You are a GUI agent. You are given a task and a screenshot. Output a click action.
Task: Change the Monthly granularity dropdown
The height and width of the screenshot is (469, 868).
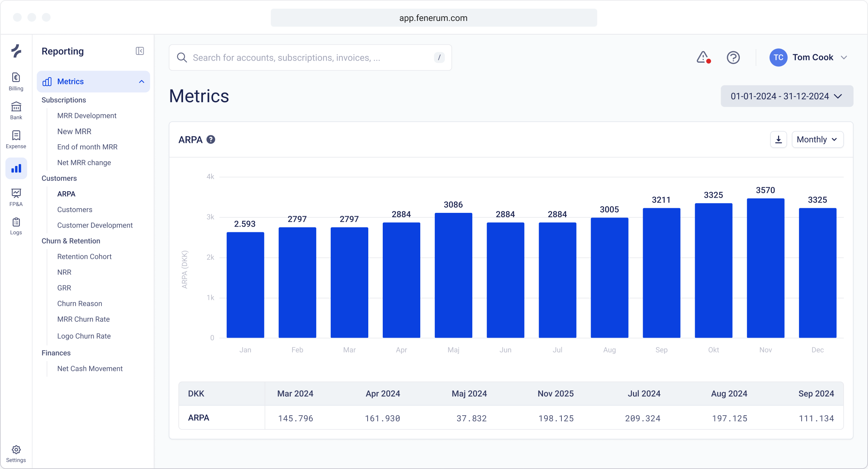817,139
